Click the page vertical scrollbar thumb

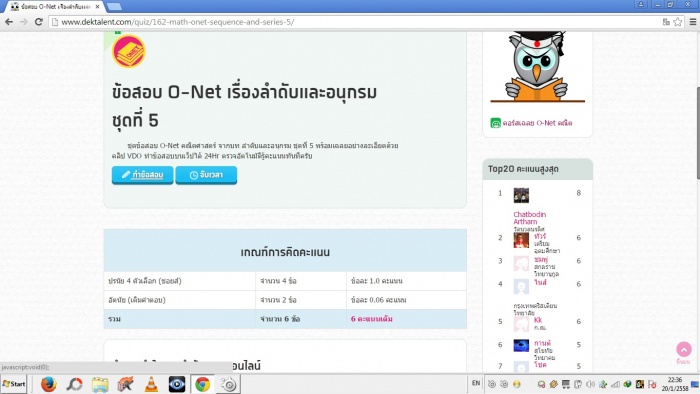tap(697, 133)
